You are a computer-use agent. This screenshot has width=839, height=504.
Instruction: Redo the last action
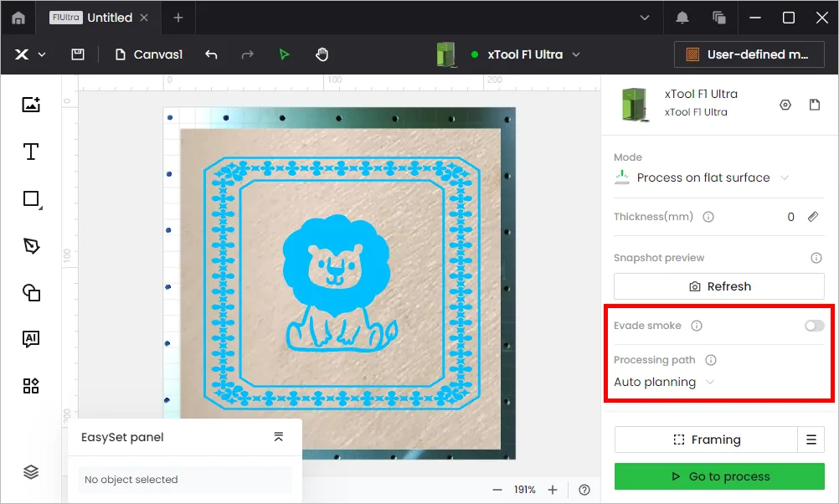coord(247,54)
